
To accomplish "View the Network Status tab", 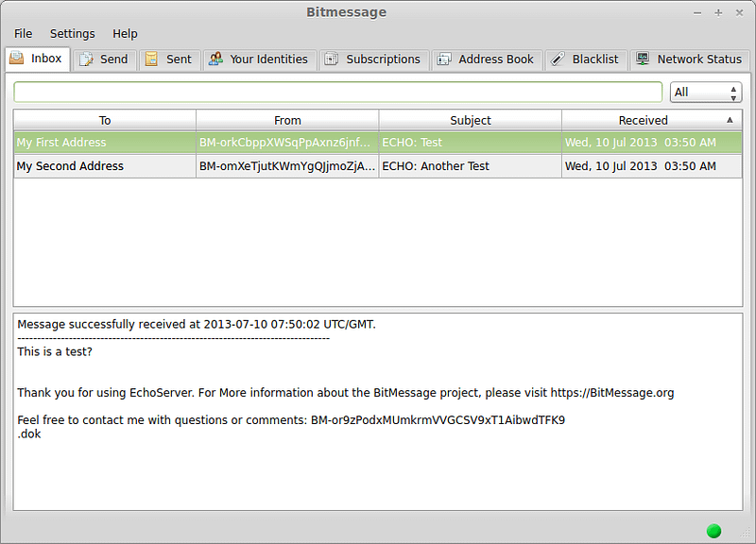I will pos(691,59).
